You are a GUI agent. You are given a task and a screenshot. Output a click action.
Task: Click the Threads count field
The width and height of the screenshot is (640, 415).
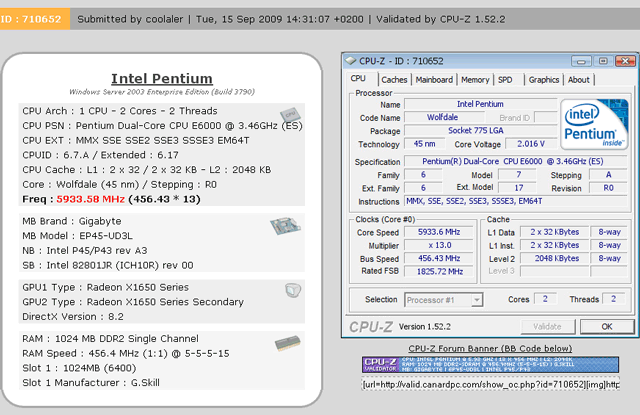613,299
